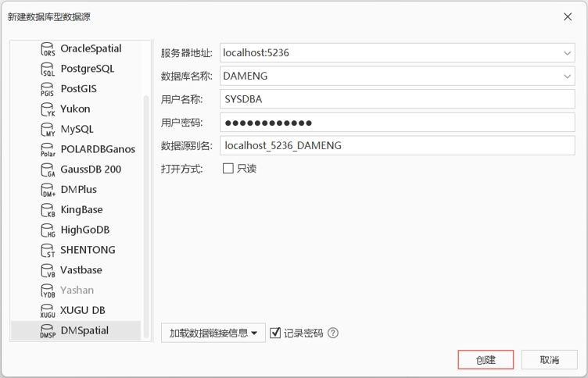Choose the PostgreSQL database icon
The width and height of the screenshot is (588, 378).
[48, 70]
